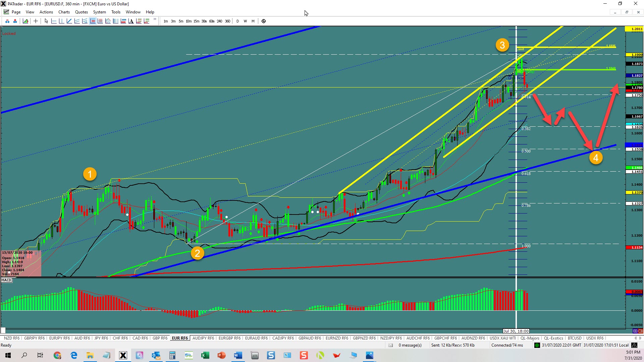The width and height of the screenshot is (644, 362).
Task: Select the red-blue price band tool
Action: [123, 21]
